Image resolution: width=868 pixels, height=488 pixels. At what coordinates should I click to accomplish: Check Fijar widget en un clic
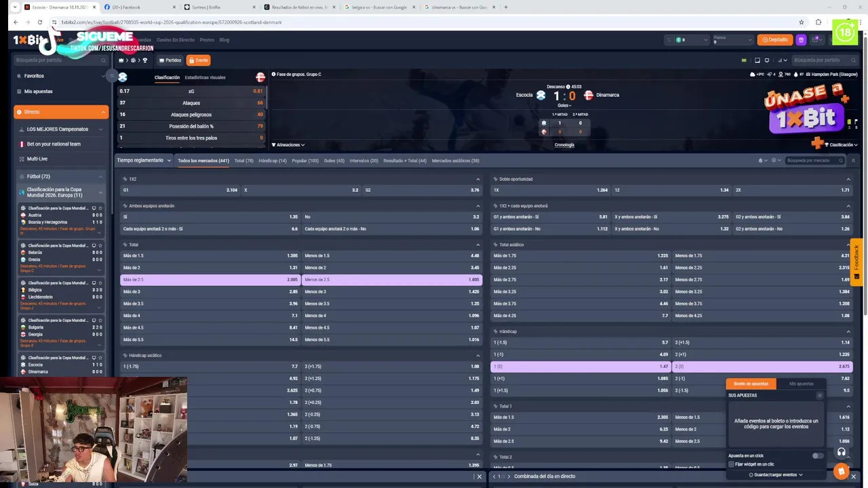pyautogui.click(x=731, y=464)
